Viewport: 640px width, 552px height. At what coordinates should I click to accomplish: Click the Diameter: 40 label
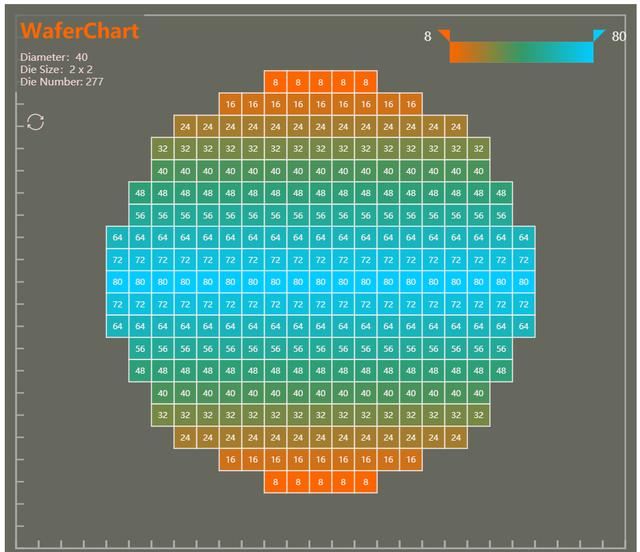pos(54,57)
